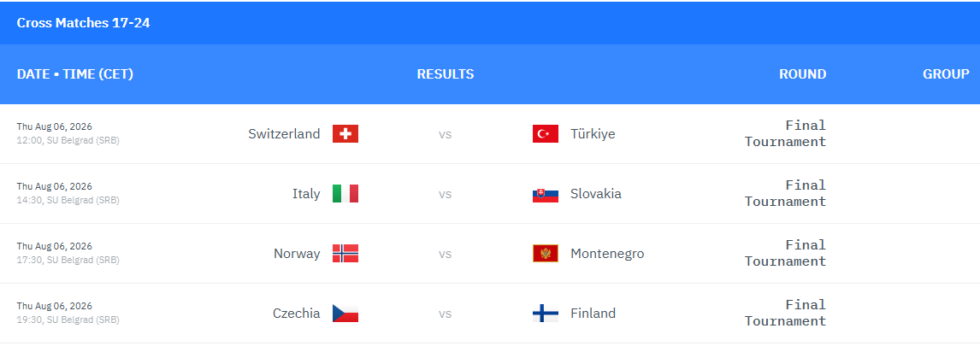This screenshot has height=352, width=980.
Task: Click the GROUP column header
Action: (946, 74)
